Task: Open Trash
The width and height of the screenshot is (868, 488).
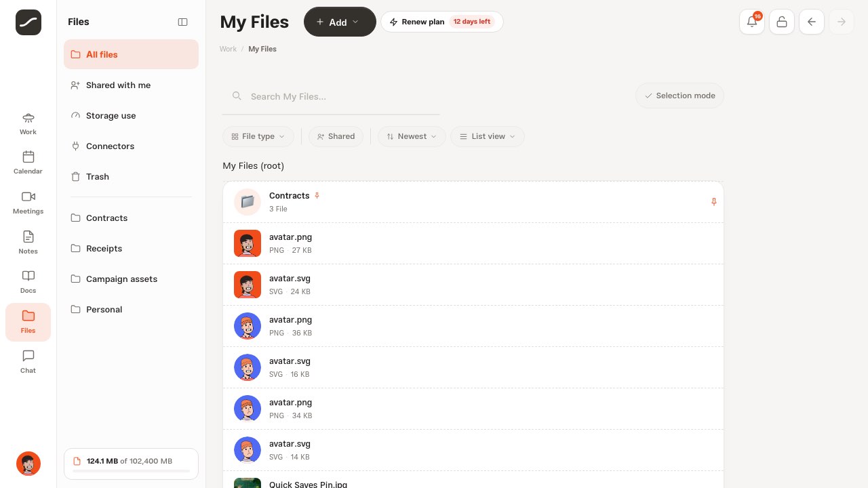Action: 131,176
